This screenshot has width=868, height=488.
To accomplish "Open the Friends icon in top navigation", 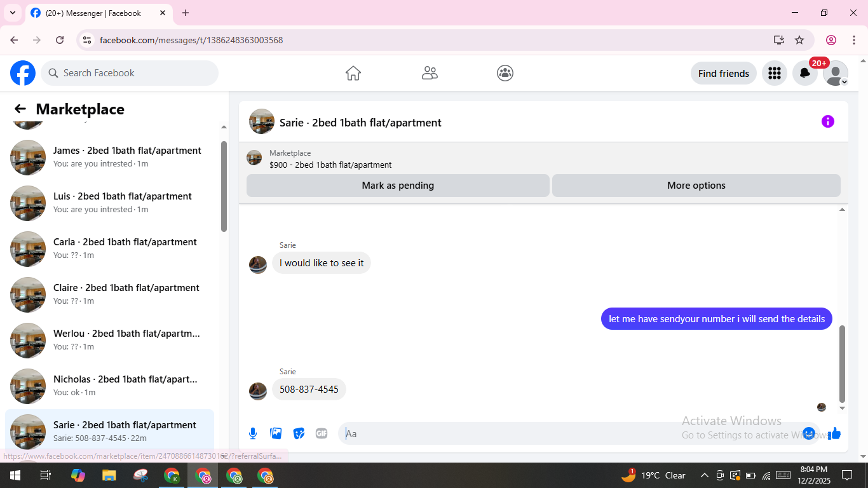I will pos(430,73).
